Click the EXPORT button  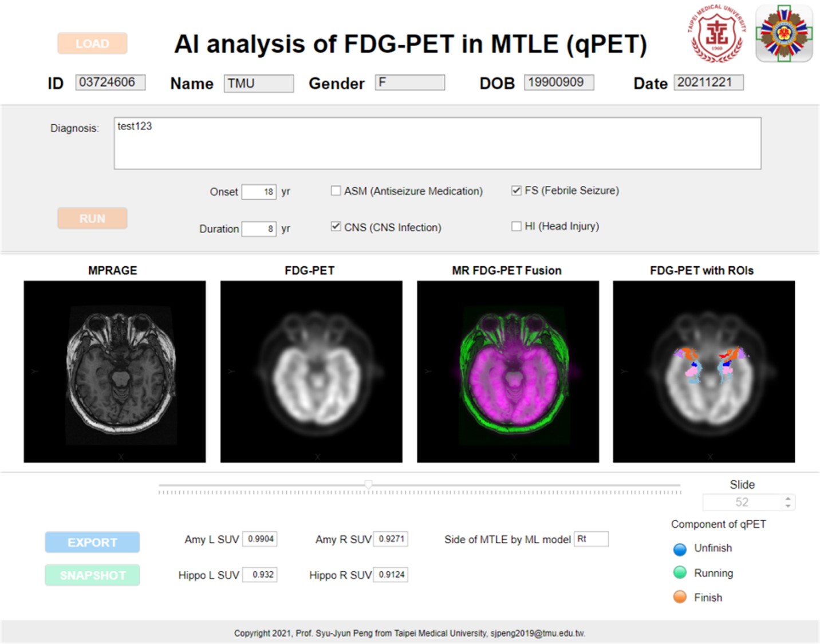coord(92,542)
